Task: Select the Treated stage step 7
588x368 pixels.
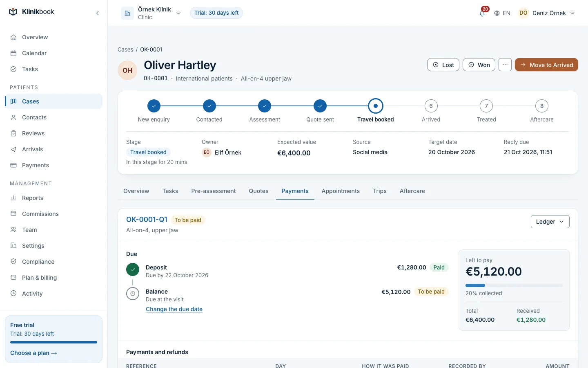Action: (x=486, y=106)
